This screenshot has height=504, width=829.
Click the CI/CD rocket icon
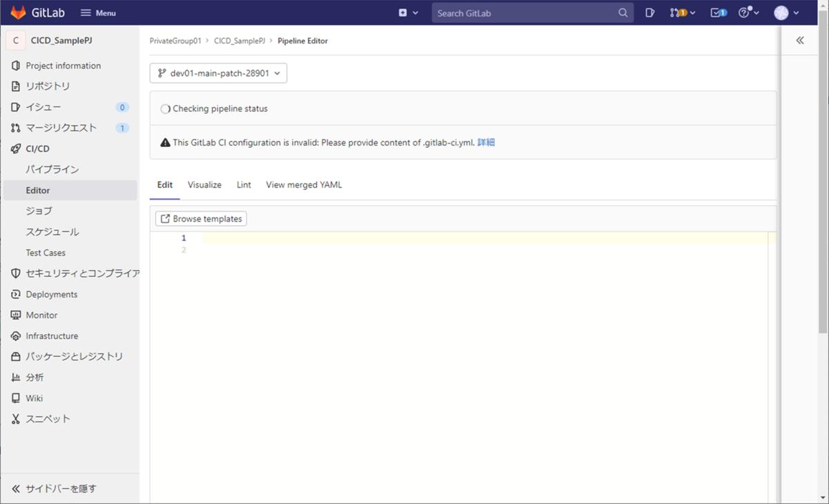pos(16,148)
